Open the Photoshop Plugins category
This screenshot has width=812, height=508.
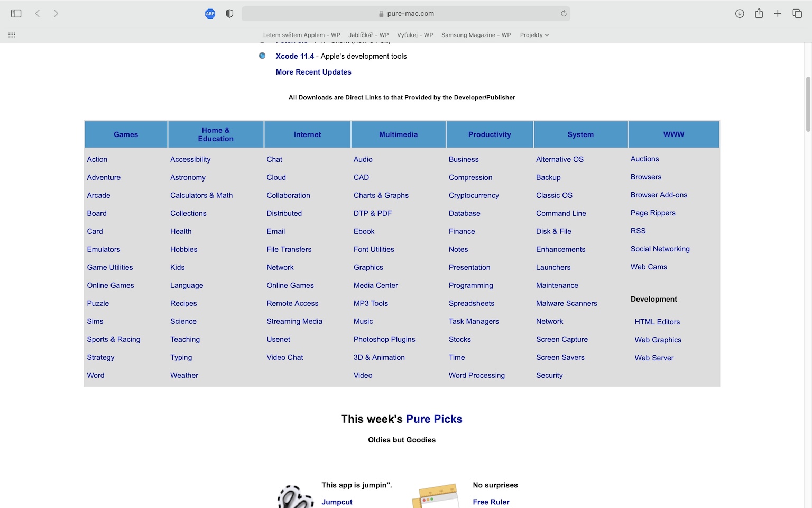[x=384, y=339]
